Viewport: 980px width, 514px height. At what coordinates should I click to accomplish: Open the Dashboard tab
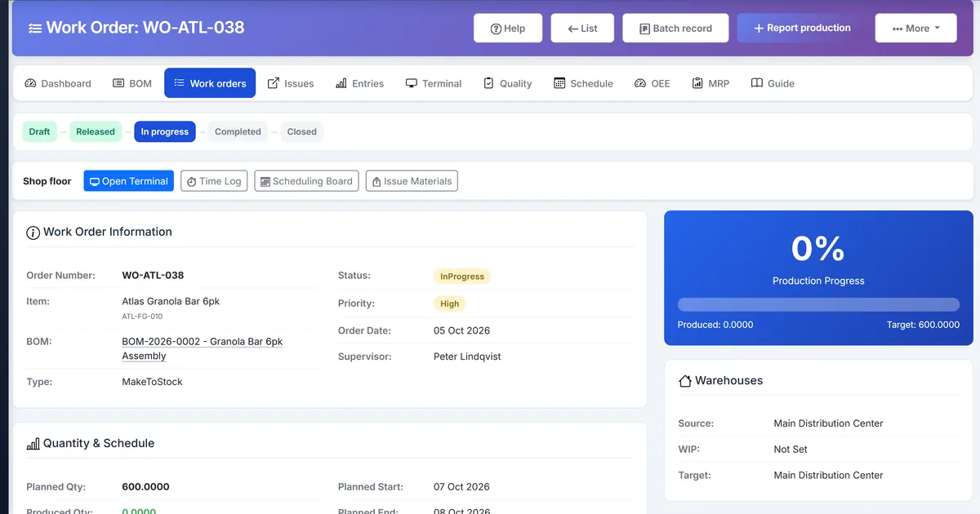coord(58,83)
